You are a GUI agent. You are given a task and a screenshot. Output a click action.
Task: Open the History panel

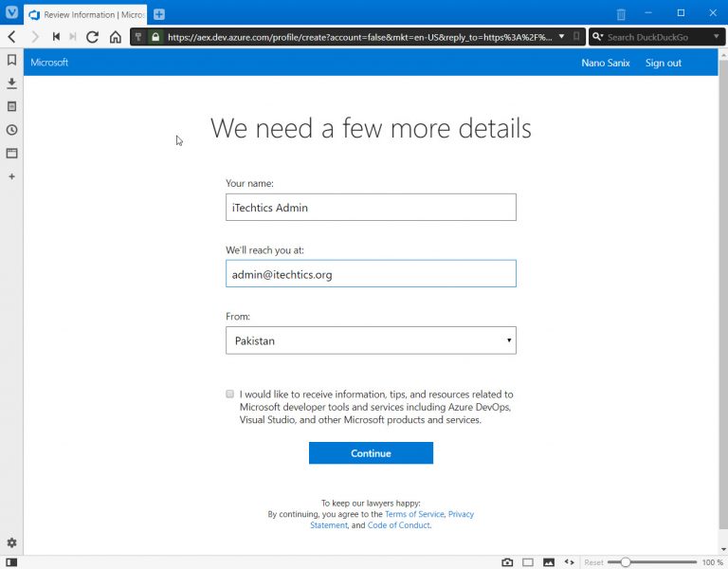12,130
